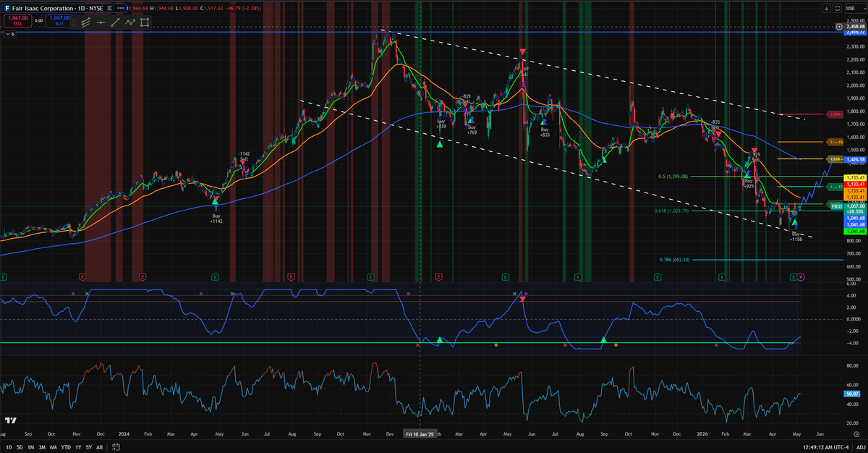
Task: Click the red earnings marker near Nov 2023
Action: point(82,276)
